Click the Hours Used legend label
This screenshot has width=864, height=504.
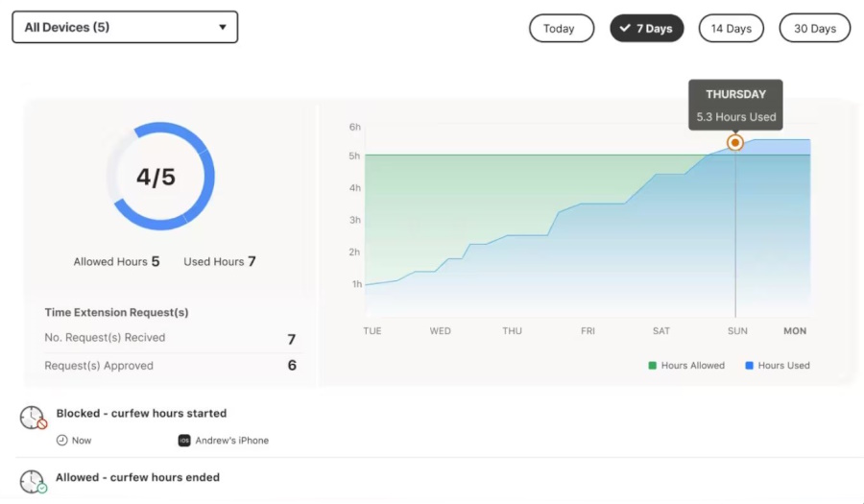pos(783,365)
